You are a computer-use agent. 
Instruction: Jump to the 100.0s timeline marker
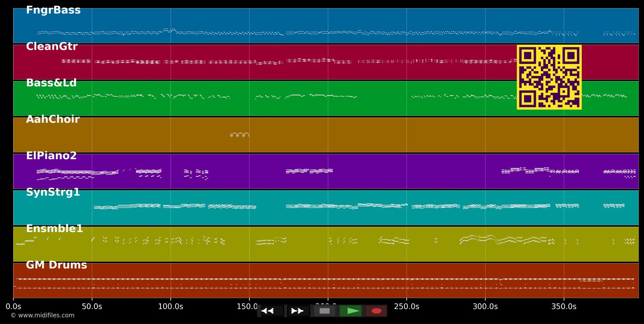[x=170, y=306]
